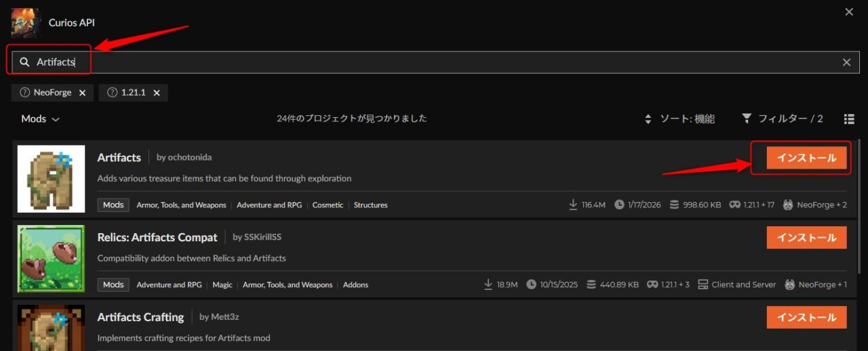The width and height of the screenshot is (868, 351).
Task: Open the filter panel
Action: pos(782,119)
